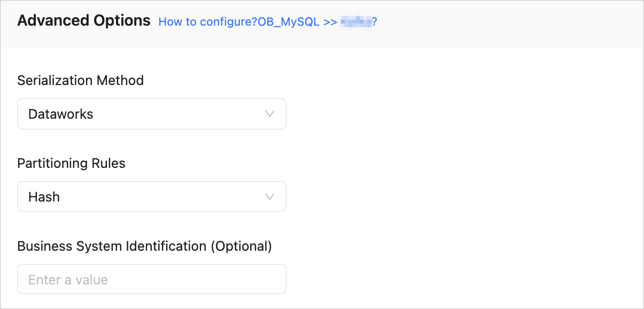Click the "Enter a value" placeholder text

[68, 280]
